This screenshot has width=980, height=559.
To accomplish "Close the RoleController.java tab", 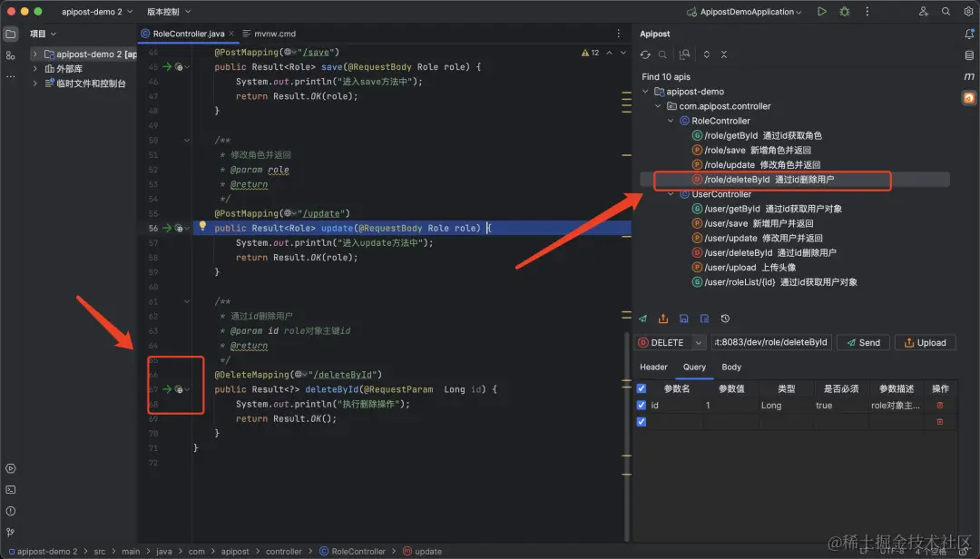I will (x=231, y=34).
